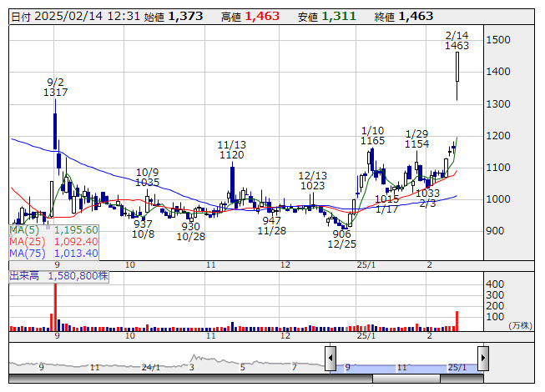Click the MA(75) 1,013.40 legend entry
Viewport: 545px width, 392px height.
point(54,253)
